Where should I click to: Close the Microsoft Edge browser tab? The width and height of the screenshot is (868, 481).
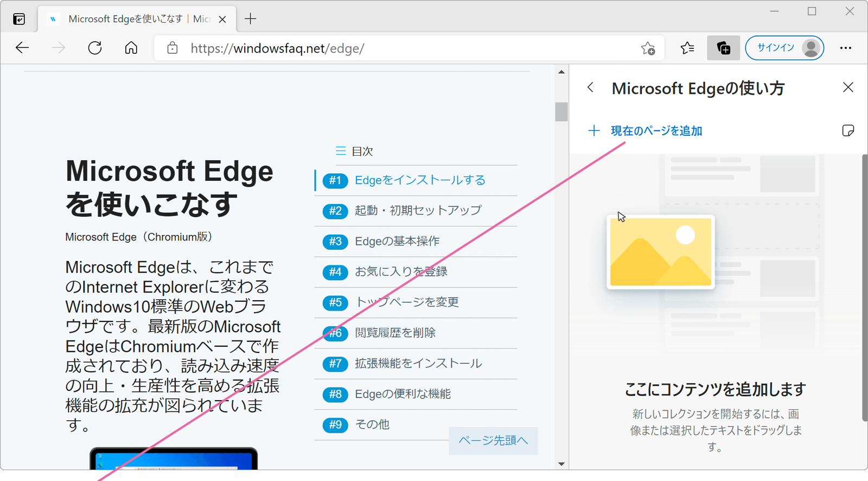[222, 20]
